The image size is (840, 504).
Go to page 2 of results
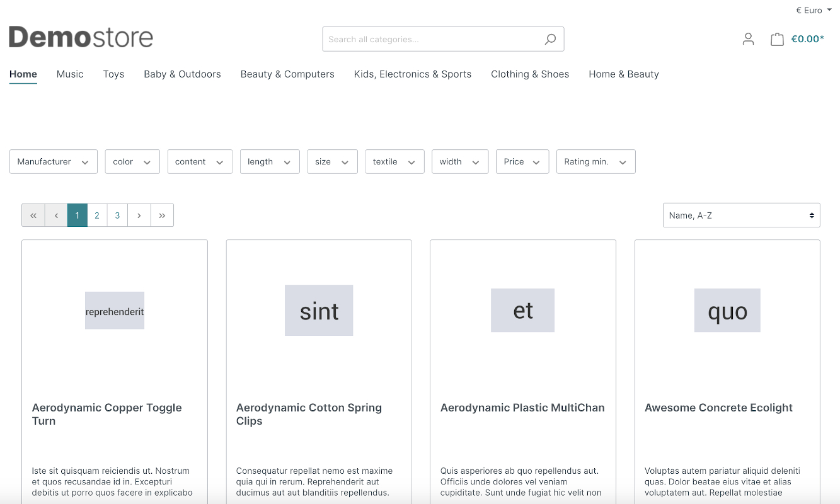tap(97, 215)
